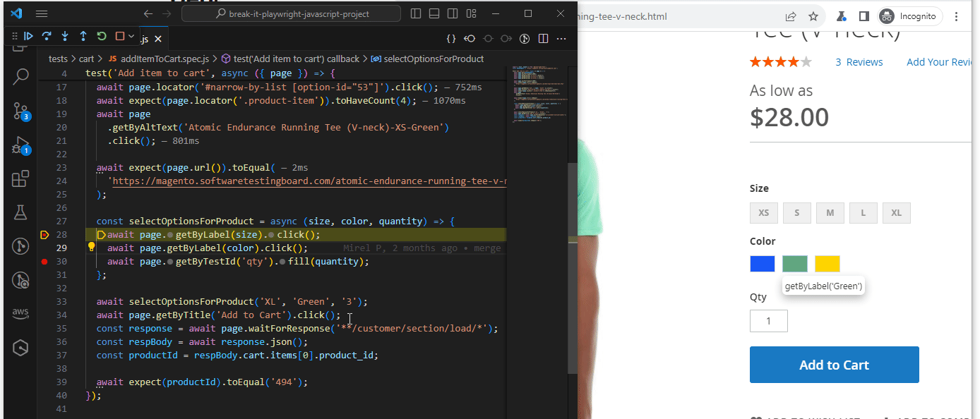Click the More Actions ellipsis in editor toolbar
The height and width of the screenshot is (419, 980).
(x=561, y=39)
